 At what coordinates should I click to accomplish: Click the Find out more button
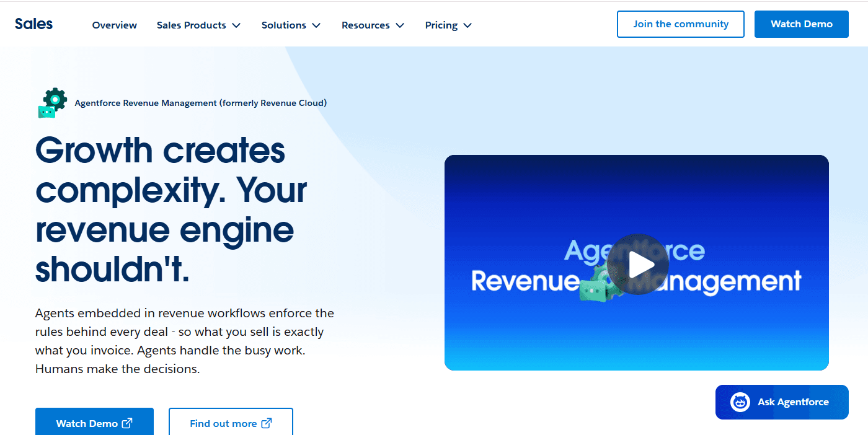231,421
